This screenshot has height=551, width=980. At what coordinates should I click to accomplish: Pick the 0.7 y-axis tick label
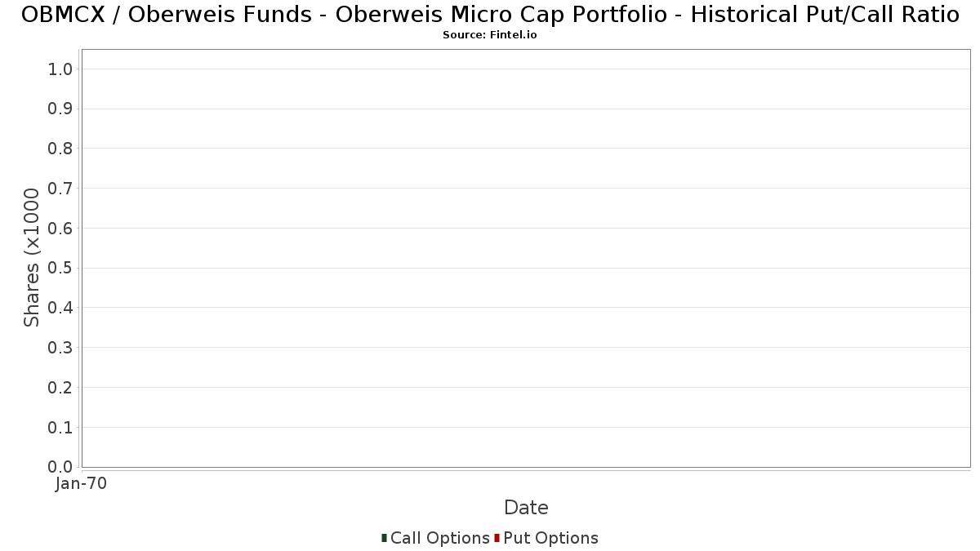pyautogui.click(x=61, y=189)
